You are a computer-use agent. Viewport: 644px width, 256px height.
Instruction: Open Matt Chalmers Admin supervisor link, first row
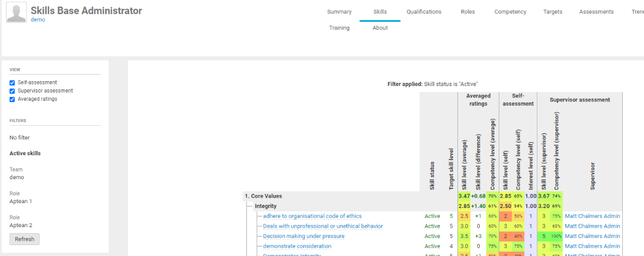click(x=592, y=216)
